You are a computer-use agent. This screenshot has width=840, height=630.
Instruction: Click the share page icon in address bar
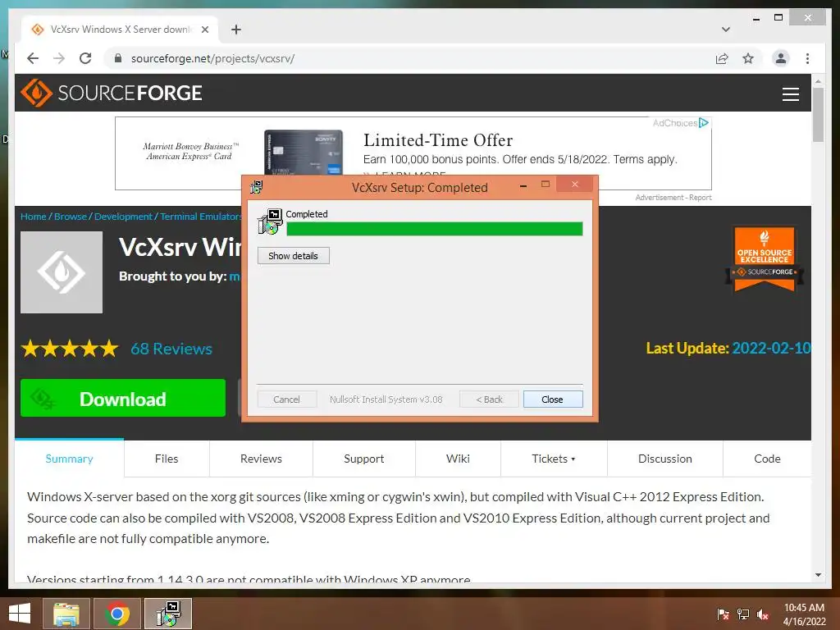tap(722, 58)
